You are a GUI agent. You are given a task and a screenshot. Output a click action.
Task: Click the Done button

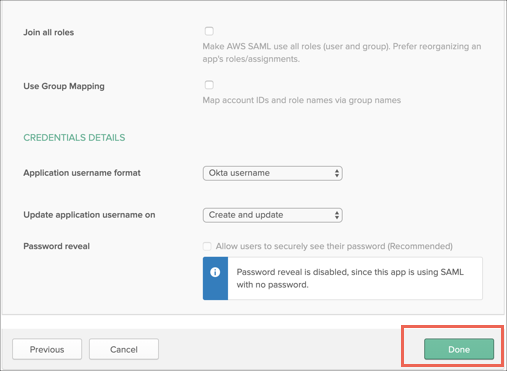pos(459,349)
